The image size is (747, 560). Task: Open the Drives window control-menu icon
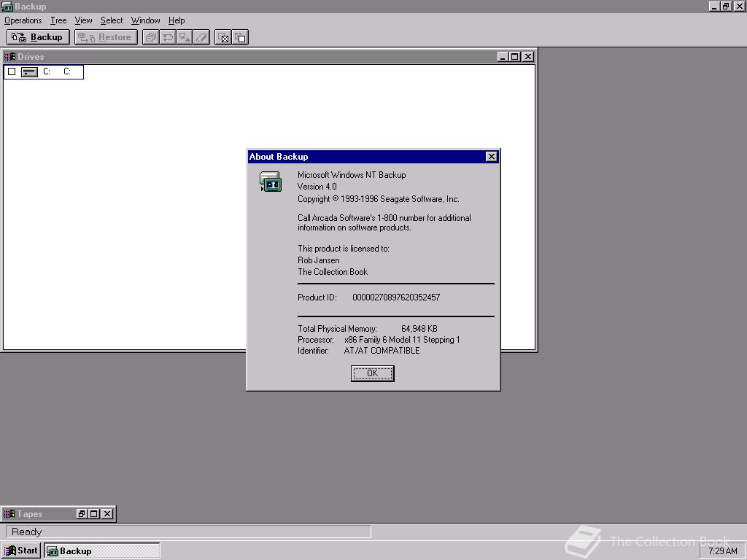pyautogui.click(x=9, y=57)
